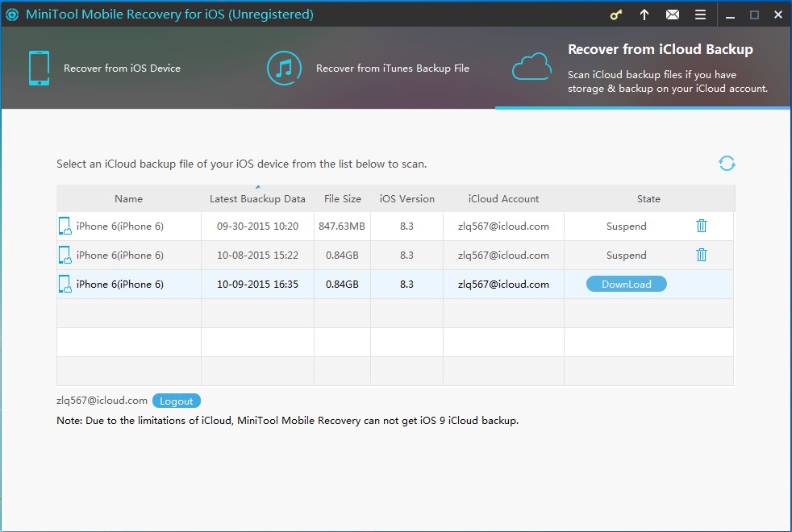Image resolution: width=792 pixels, height=532 pixels.
Task: Log out of the iCloud account
Action: (177, 401)
